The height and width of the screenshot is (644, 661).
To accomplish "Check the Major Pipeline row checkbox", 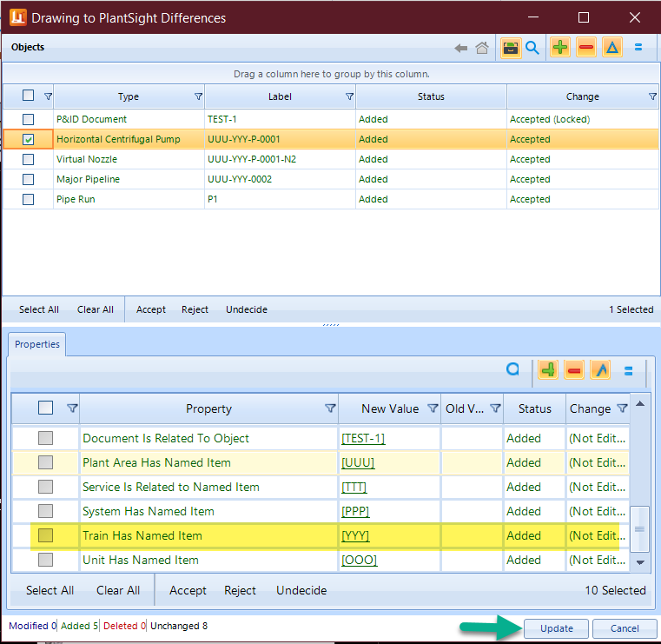I will pyautogui.click(x=29, y=179).
